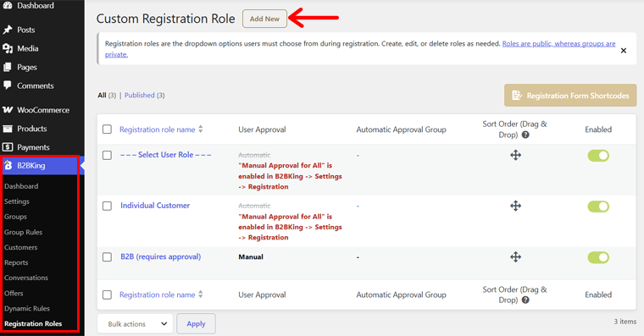
Task: Disable the B2B (requires approval) enabled toggle
Action: pos(598,257)
